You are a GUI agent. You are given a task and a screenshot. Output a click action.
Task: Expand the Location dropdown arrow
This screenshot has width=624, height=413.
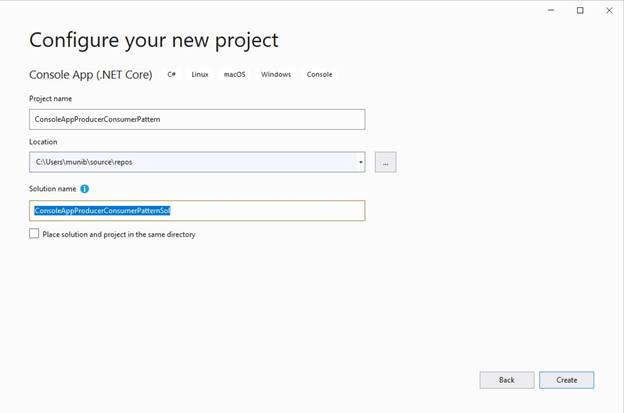(360, 162)
